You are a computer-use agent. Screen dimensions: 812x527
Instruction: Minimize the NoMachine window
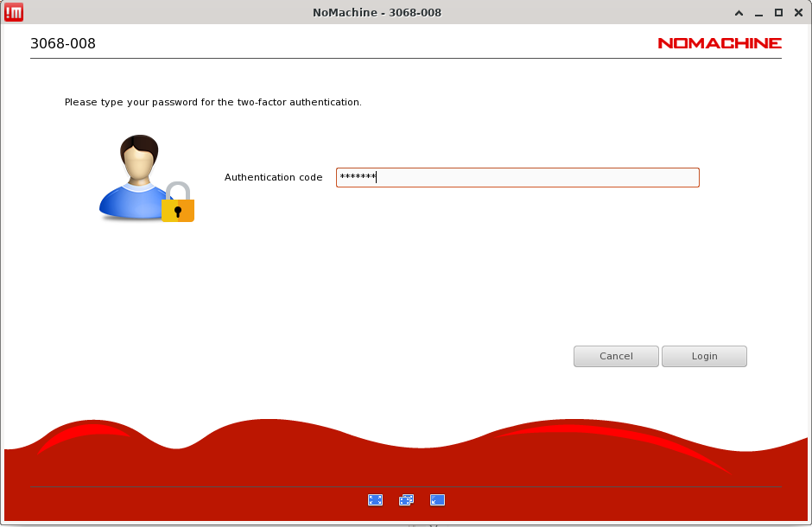(x=758, y=13)
